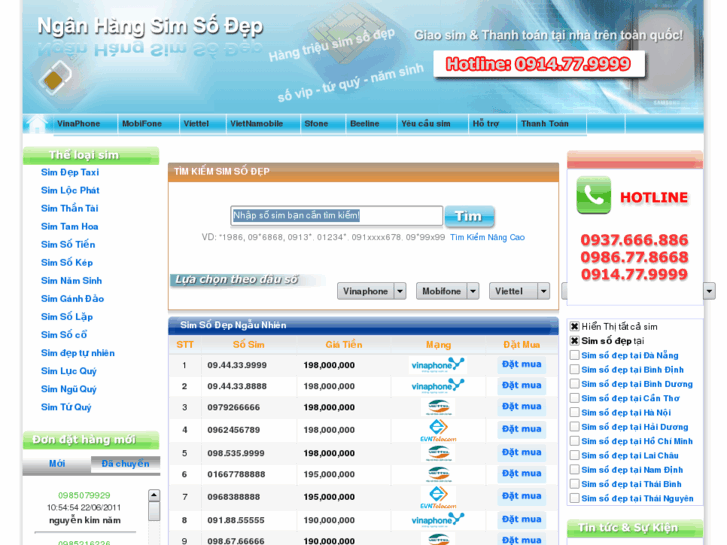
Task: Open VinaPhone menu item
Action: coord(78,124)
